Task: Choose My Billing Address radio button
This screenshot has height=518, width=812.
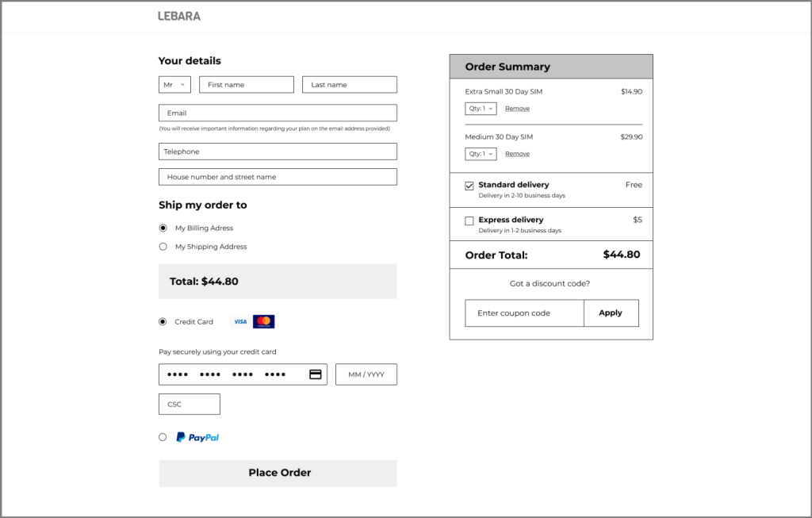Action: [163, 228]
